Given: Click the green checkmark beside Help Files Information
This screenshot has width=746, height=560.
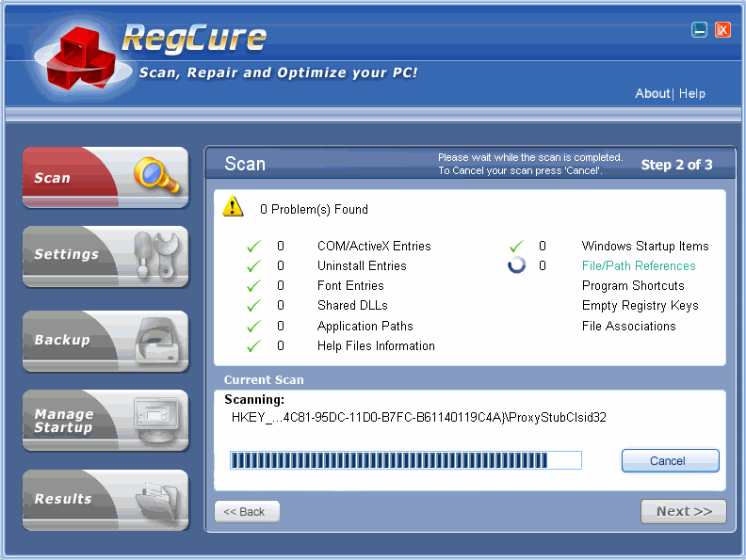Looking at the screenshot, I should (x=253, y=346).
